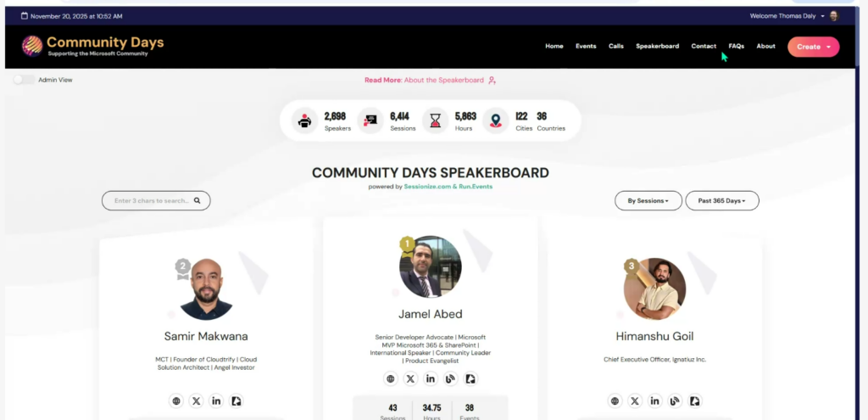
Task: Click Jamel Abed's 34.75 Hours value
Action: 431,408
